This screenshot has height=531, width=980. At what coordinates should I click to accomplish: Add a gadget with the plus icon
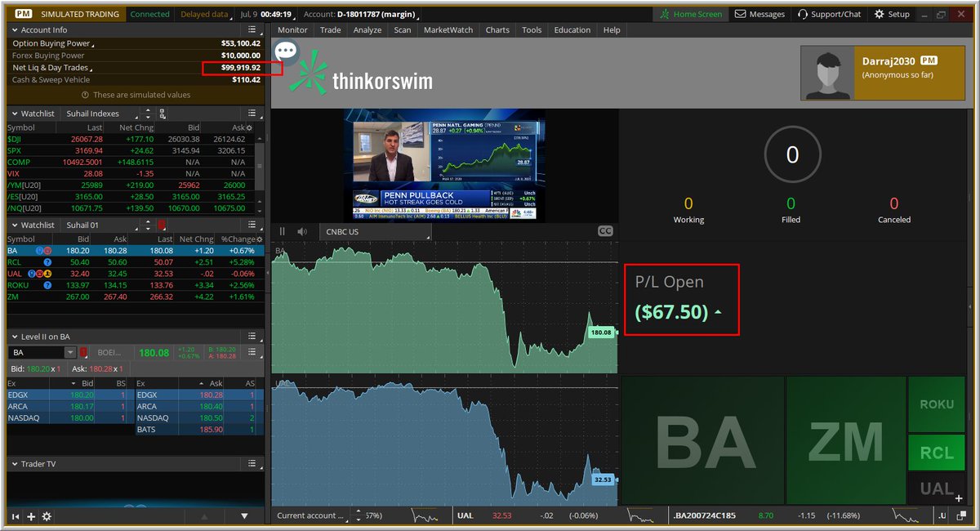(x=31, y=516)
